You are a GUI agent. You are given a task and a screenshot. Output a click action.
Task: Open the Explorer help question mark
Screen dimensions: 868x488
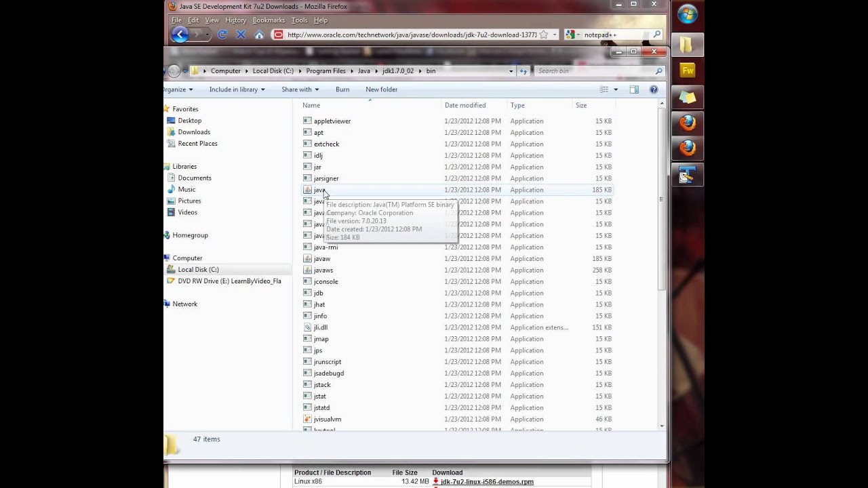click(x=654, y=89)
